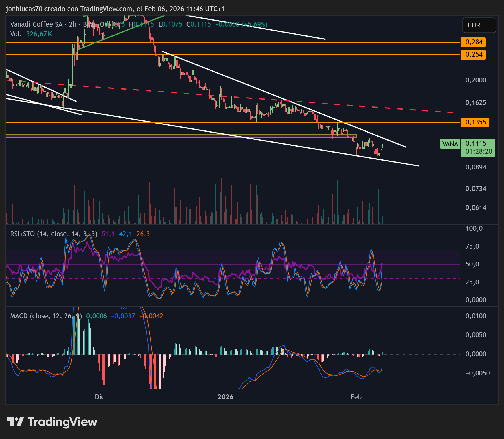Click the green VANA ticker tag
The width and height of the screenshot is (504, 439).
(x=450, y=144)
